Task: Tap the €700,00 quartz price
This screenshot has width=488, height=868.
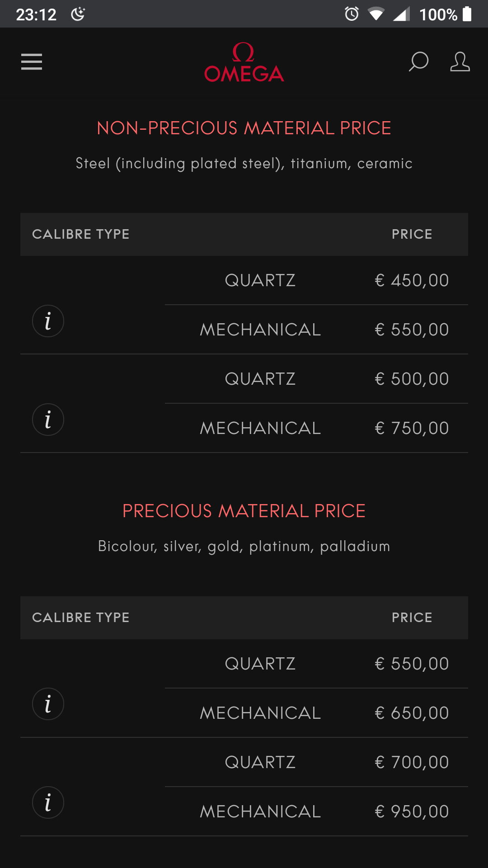Action: pos(412,762)
